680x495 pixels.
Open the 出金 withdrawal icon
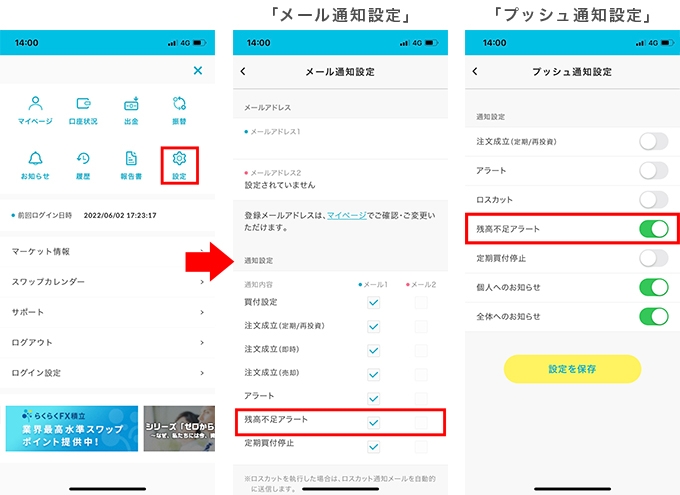[x=131, y=109]
